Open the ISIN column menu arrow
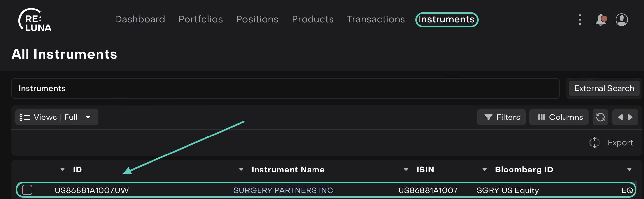Viewport: 644px width, 199px height. click(x=406, y=170)
